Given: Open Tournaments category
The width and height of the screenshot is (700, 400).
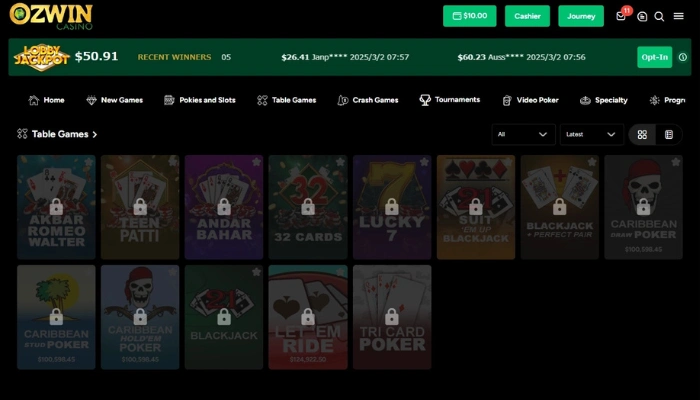Looking at the screenshot, I should tap(450, 100).
